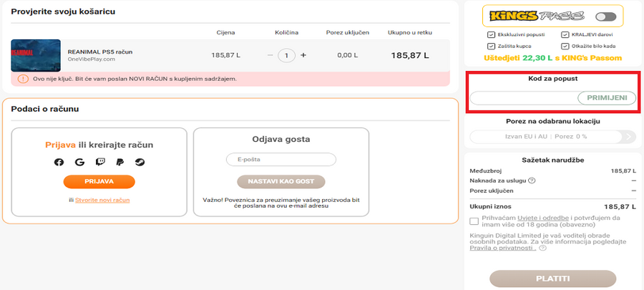The height and width of the screenshot is (290, 644).
Task: Click the Izvan EU i AU tax location field
Action: (546, 137)
